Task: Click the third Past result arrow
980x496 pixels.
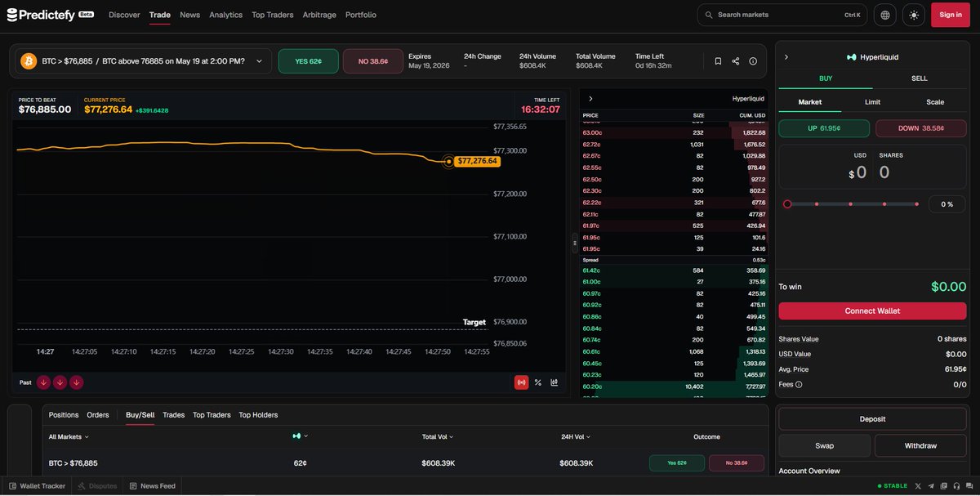Action: click(76, 382)
